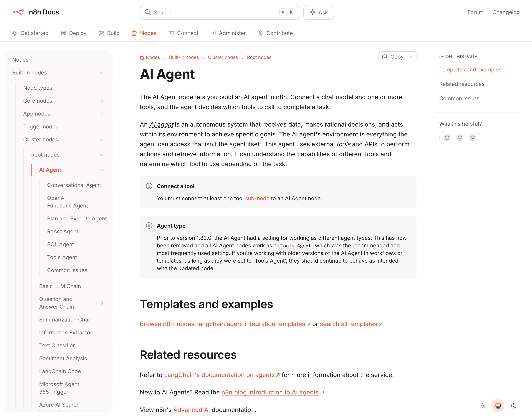The height and width of the screenshot is (418, 532).
Task: Click the On This Page list icon
Action: 441,57
